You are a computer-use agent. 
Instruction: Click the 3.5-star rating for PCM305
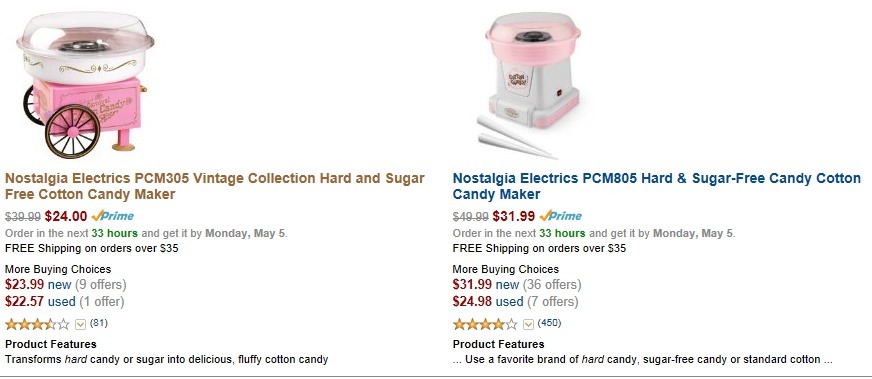(x=37, y=324)
